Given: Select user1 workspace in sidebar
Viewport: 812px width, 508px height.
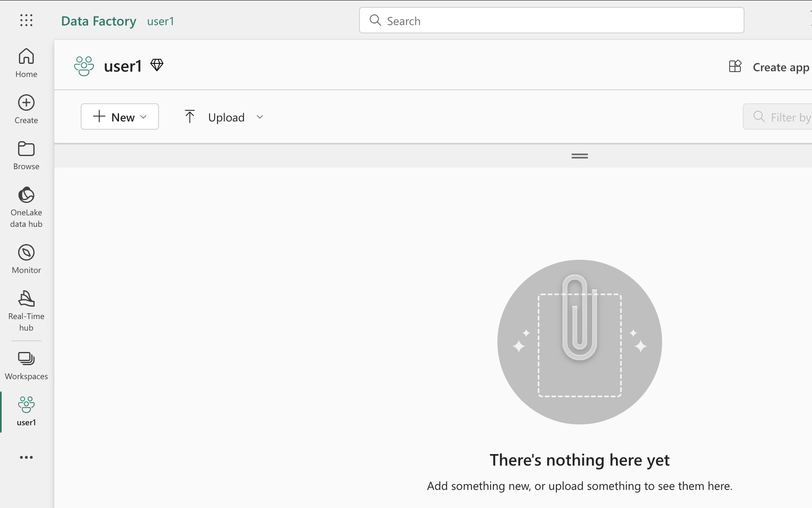Looking at the screenshot, I should pyautogui.click(x=26, y=411).
